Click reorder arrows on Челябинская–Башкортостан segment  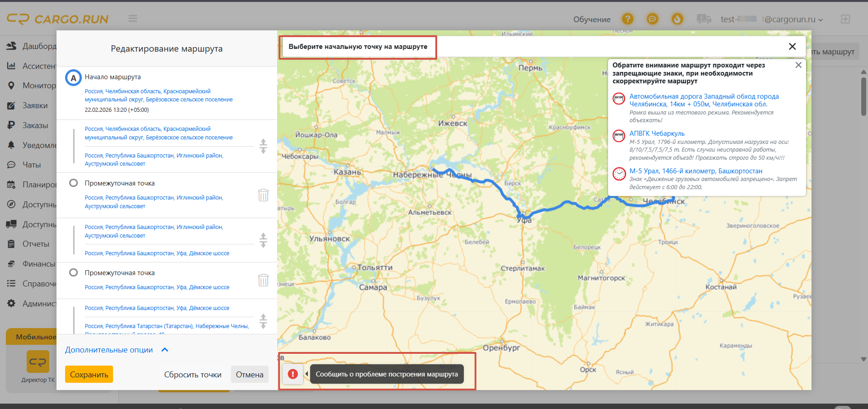(263, 146)
